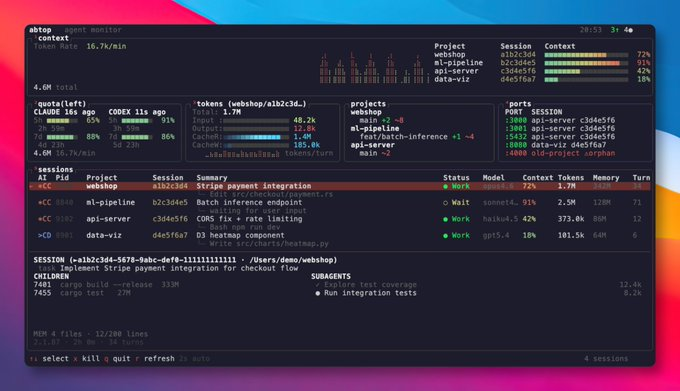680x391 pixels.
Task: Click the token rate history sparkline in context panel
Action: pos(374,68)
